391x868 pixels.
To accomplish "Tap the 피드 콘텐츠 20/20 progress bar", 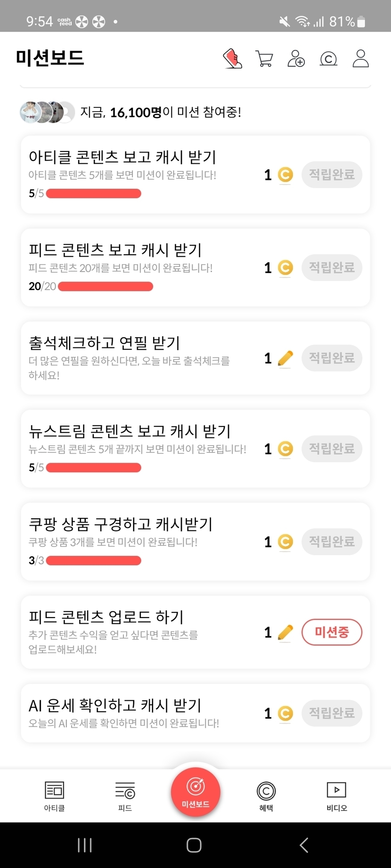I will pos(106,286).
